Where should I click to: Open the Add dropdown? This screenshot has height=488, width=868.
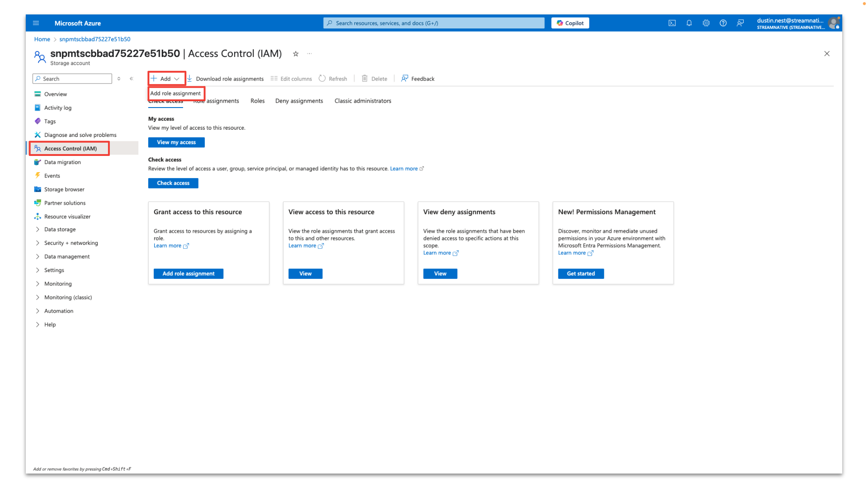[166, 79]
